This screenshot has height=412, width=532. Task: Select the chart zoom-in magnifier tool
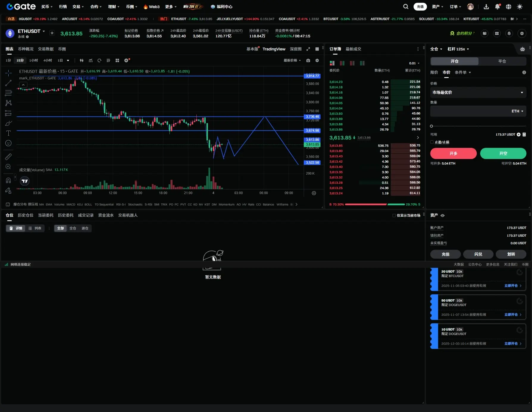click(x=8, y=167)
